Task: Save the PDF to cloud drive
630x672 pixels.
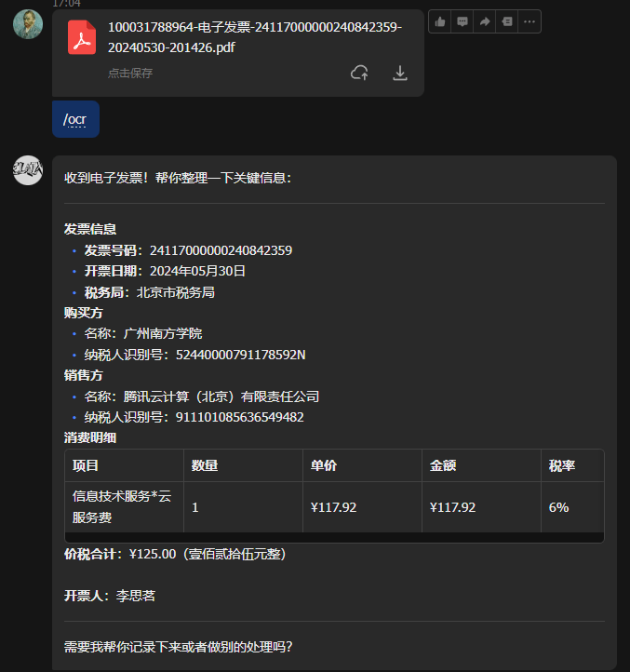Action: 359,73
